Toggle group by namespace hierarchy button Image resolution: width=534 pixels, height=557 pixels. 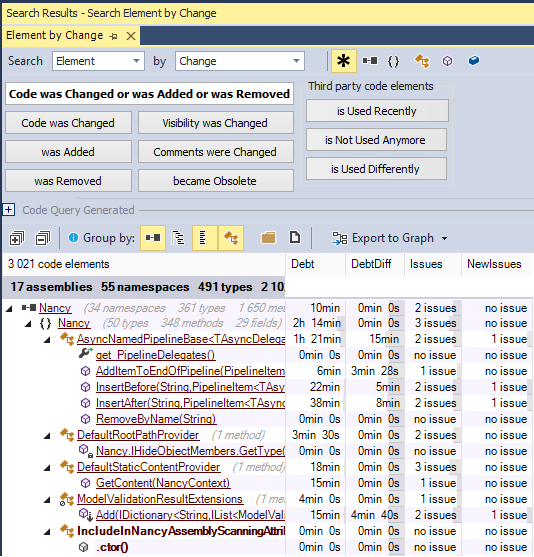(x=178, y=238)
